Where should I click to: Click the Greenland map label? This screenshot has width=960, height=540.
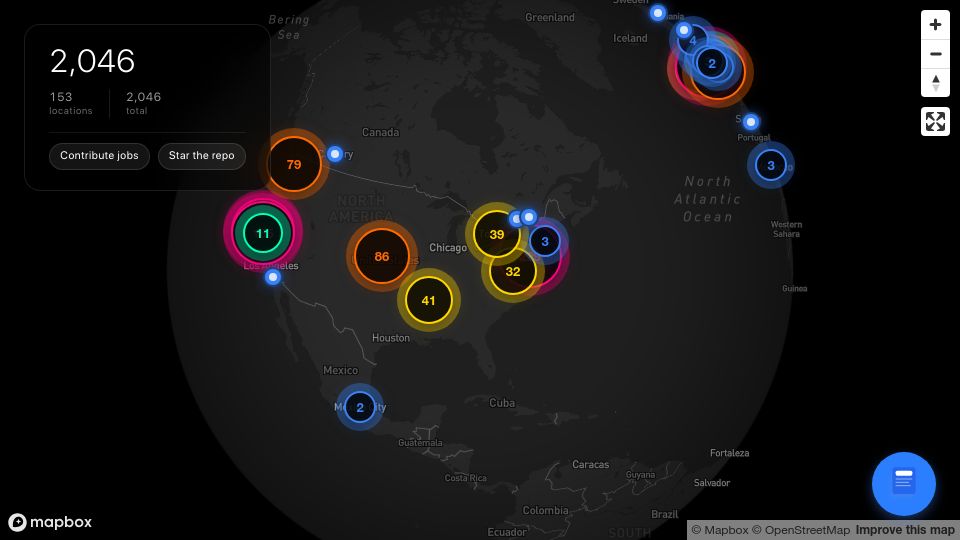coord(550,17)
